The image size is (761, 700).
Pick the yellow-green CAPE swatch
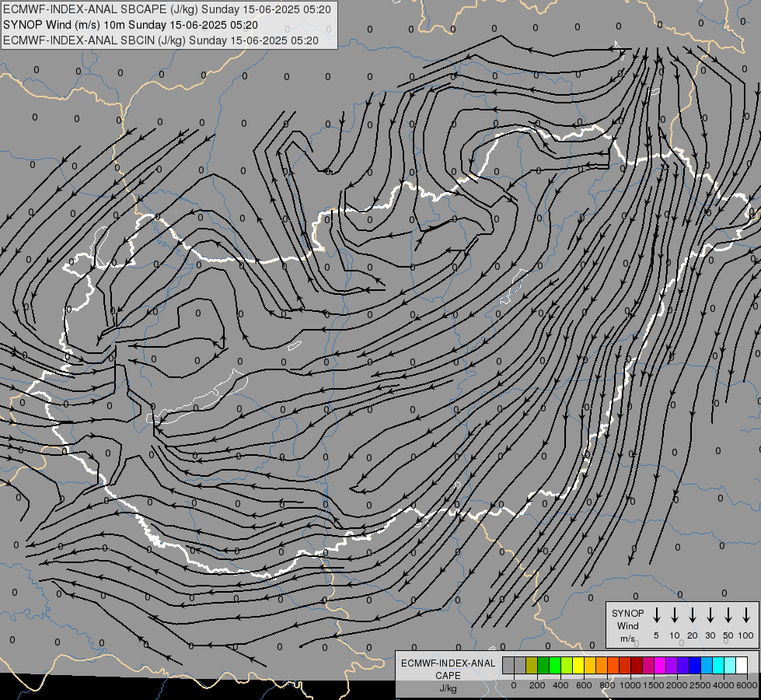(567, 665)
